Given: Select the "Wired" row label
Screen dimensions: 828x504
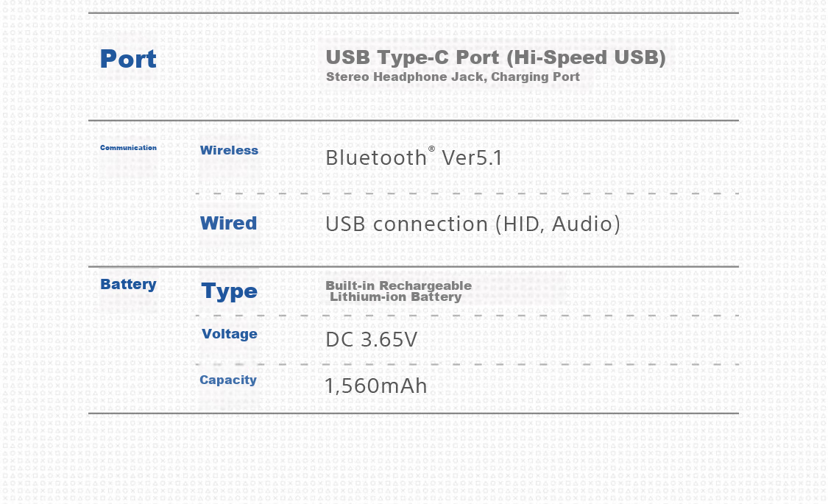Looking at the screenshot, I should [x=229, y=223].
